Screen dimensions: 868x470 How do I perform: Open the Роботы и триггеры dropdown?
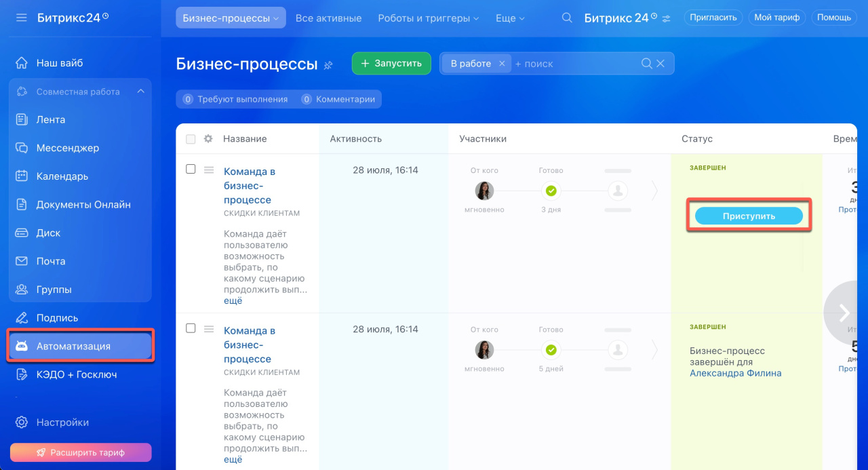pyautogui.click(x=428, y=18)
